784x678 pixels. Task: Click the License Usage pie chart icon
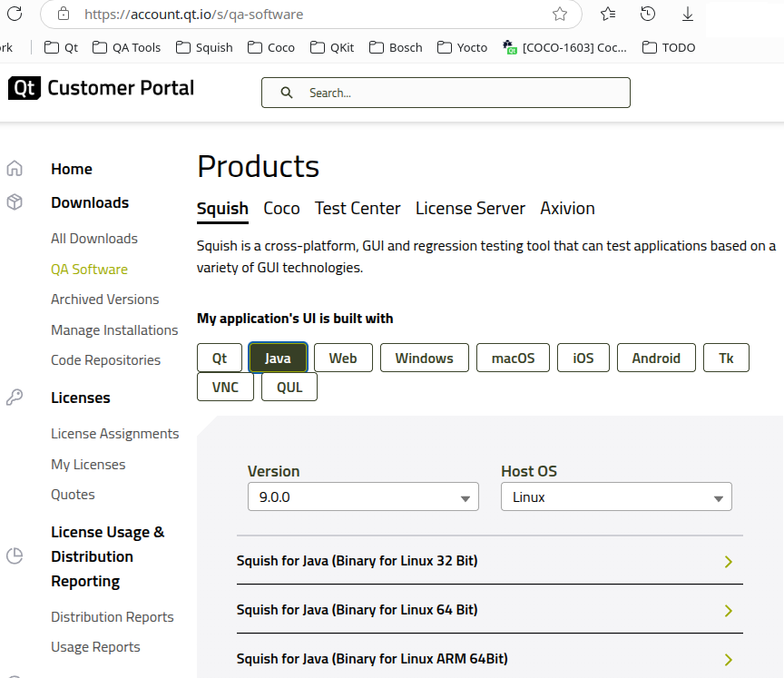(x=15, y=556)
